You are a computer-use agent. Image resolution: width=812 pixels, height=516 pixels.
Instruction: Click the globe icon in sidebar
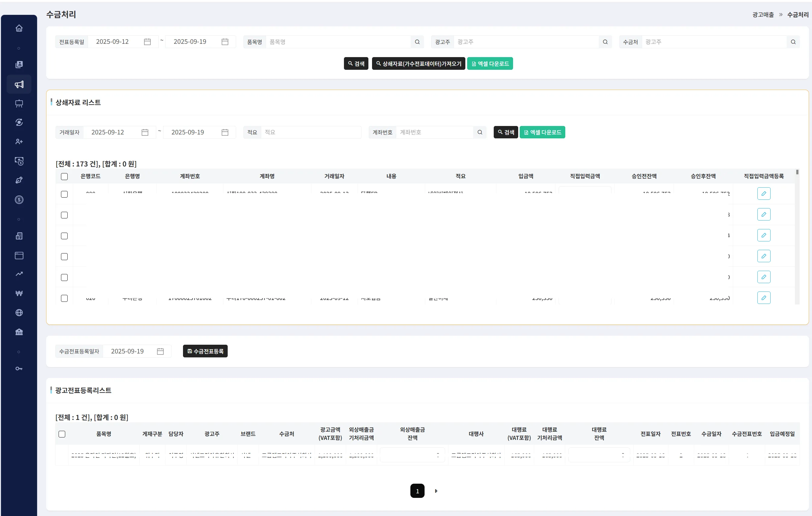coord(19,313)
